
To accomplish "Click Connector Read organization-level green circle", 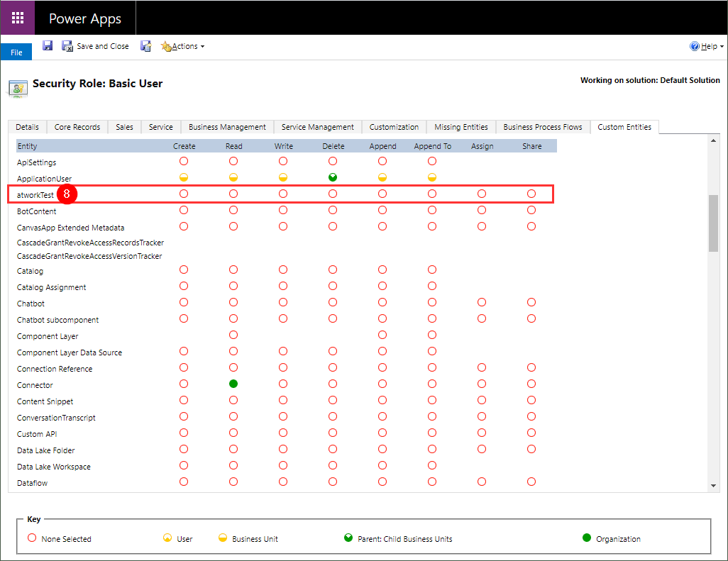I will 233,384.
